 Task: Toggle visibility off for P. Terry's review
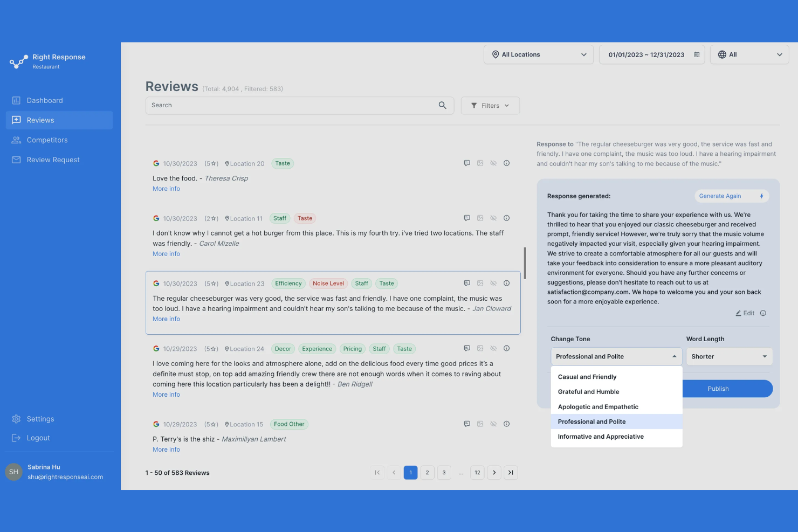click(493, 424)
